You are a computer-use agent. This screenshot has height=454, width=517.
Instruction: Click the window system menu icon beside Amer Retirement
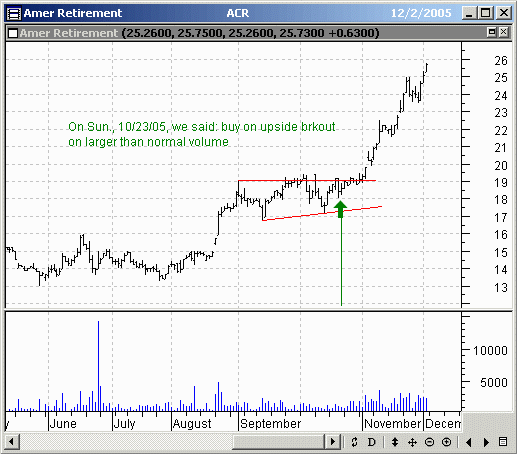tap(14, 13)
